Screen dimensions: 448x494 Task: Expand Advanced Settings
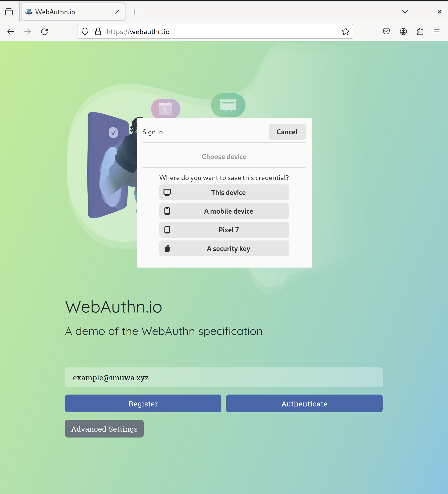pos(104,429)
